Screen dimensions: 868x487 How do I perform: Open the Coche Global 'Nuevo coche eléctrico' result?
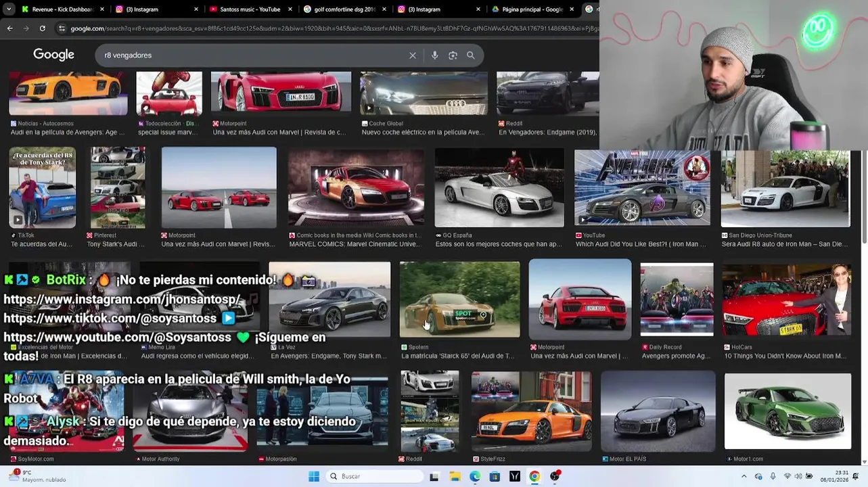[424, 93]
